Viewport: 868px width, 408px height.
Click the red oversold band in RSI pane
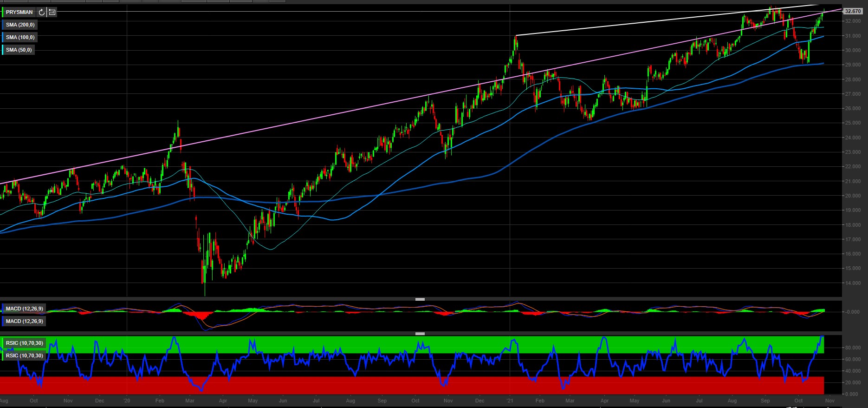[412, 385]
